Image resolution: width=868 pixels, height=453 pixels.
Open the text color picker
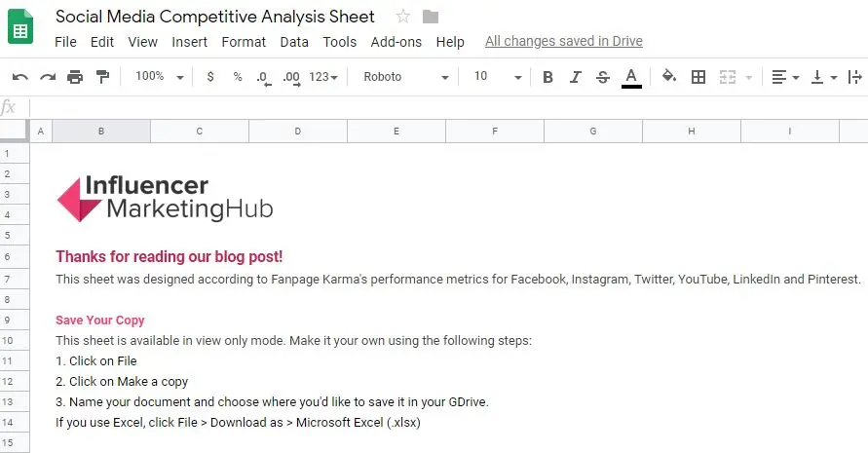click(x=631, y=77)
